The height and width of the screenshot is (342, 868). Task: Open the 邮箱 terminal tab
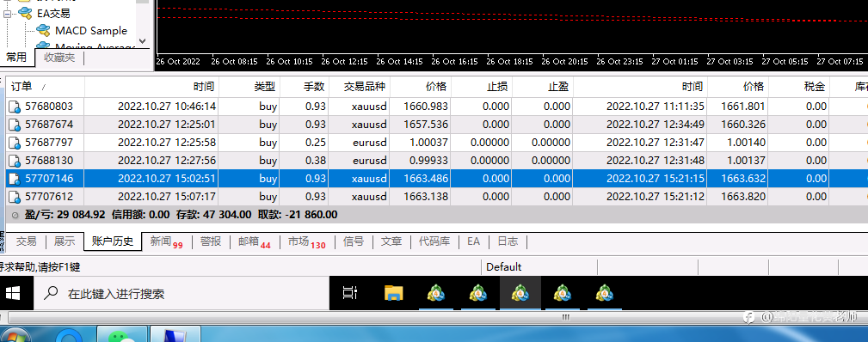click(x=254, y=241)
